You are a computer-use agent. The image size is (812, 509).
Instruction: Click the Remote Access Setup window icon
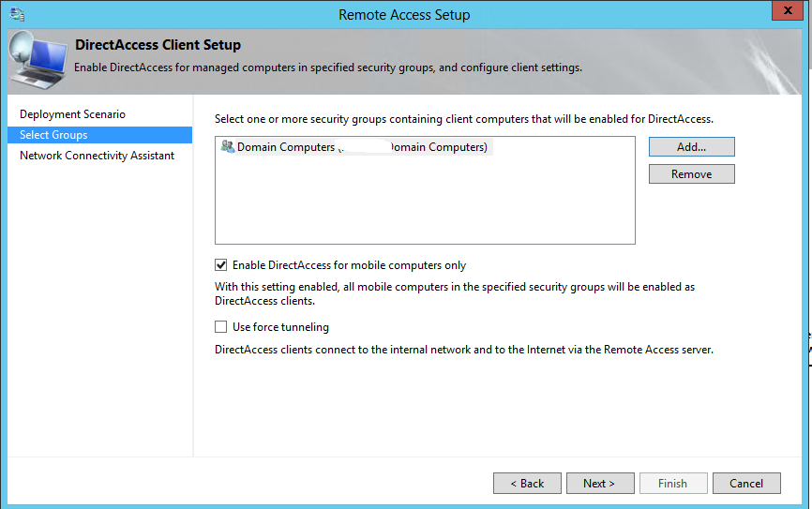coord(17,14)
